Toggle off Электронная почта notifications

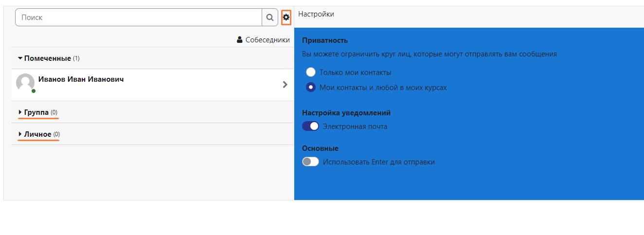pyautogui.click(x=310, y=127)
